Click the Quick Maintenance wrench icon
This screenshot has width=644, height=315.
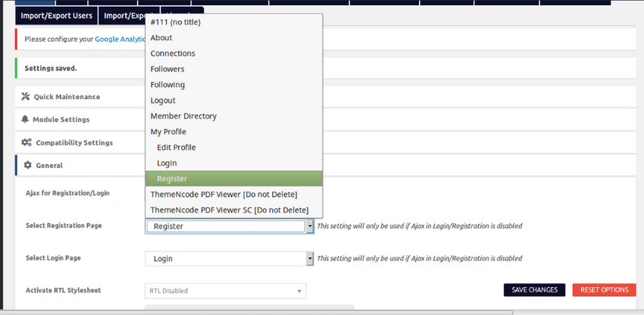click(26, 97)
